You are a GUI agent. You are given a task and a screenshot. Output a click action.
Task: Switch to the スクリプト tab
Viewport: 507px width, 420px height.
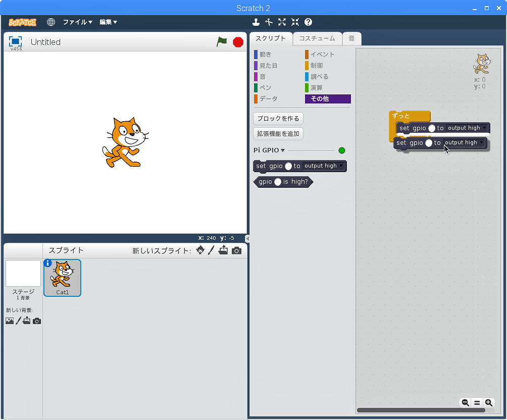(271, 38)
